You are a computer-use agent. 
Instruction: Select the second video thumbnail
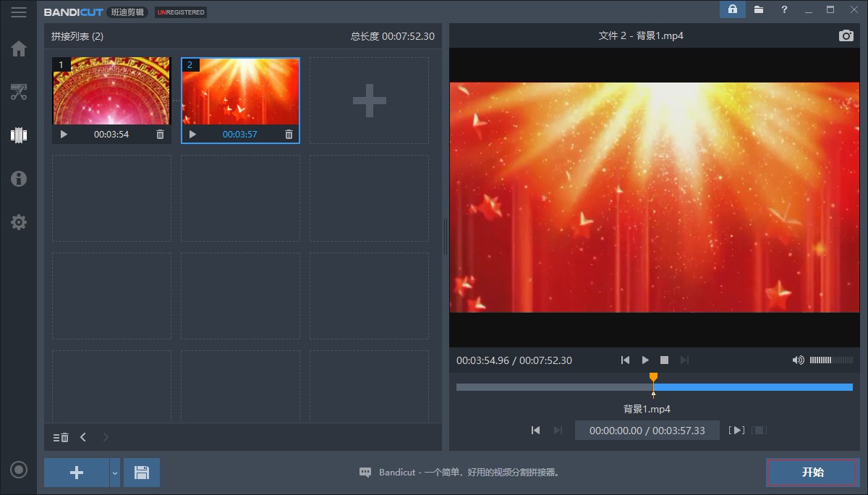(240, 91)
